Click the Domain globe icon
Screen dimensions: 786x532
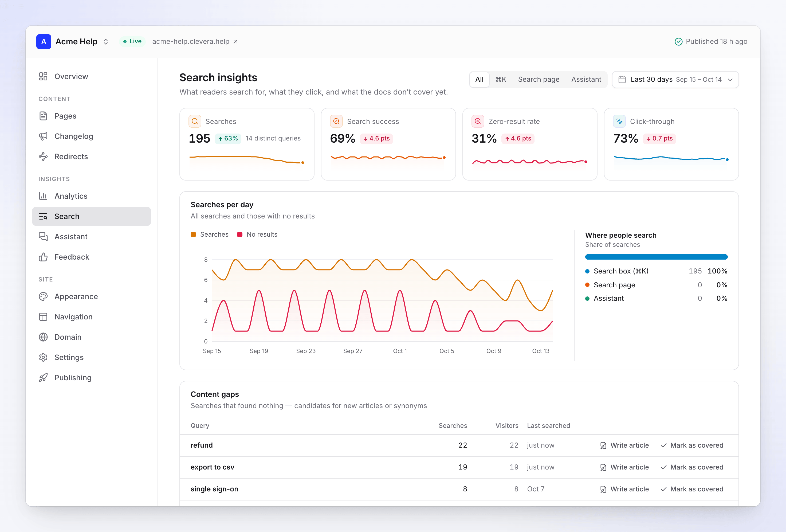[43, 337]
